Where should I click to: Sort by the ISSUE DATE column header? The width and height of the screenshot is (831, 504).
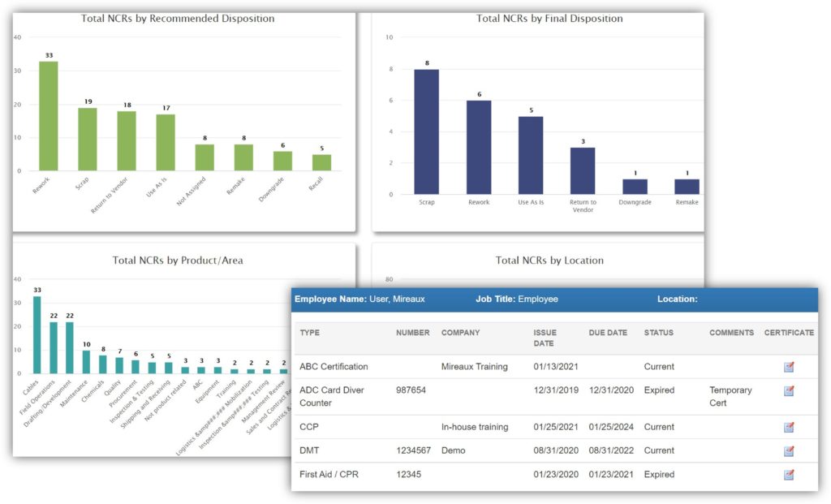(x=545, y=338)
